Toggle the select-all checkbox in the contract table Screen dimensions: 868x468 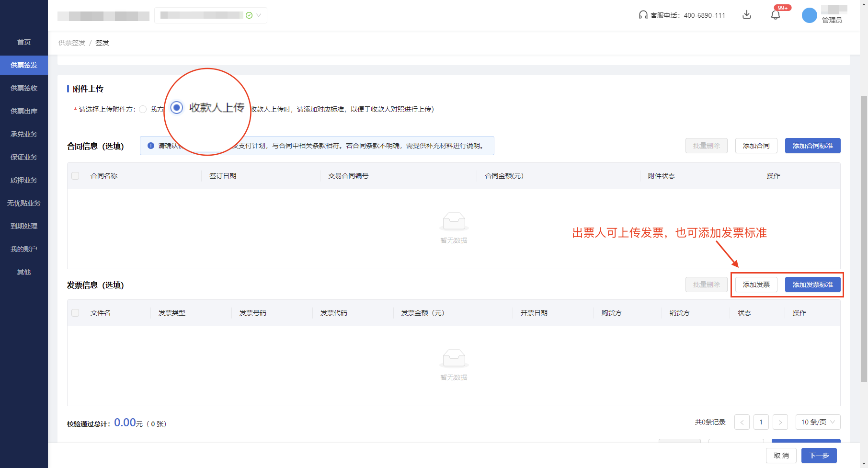click(75, 176)
